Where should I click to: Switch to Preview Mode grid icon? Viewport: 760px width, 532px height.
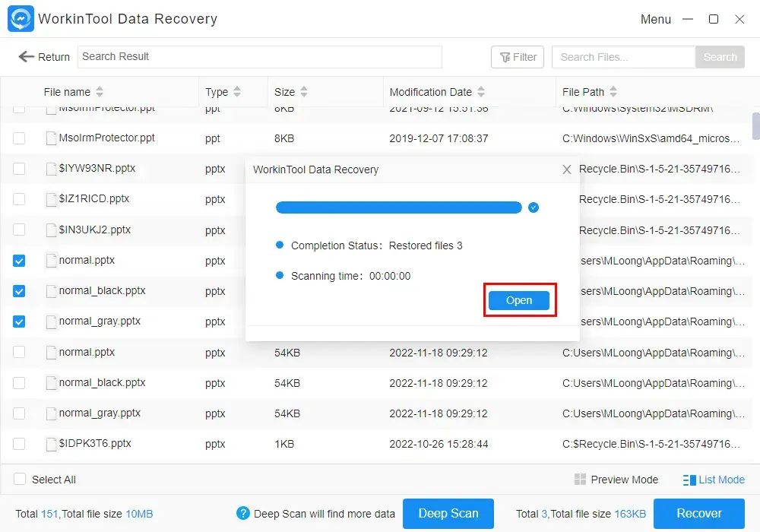click(x=580, y=480)
